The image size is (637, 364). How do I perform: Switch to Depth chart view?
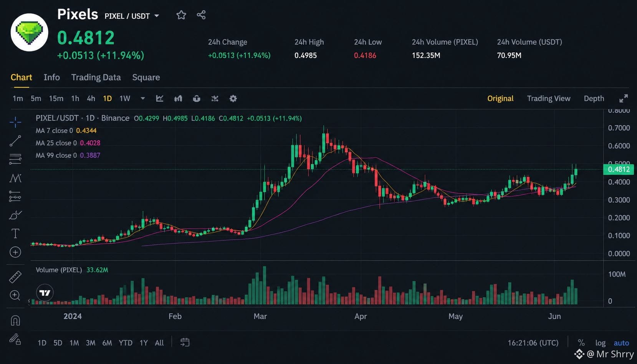[594, 99]
